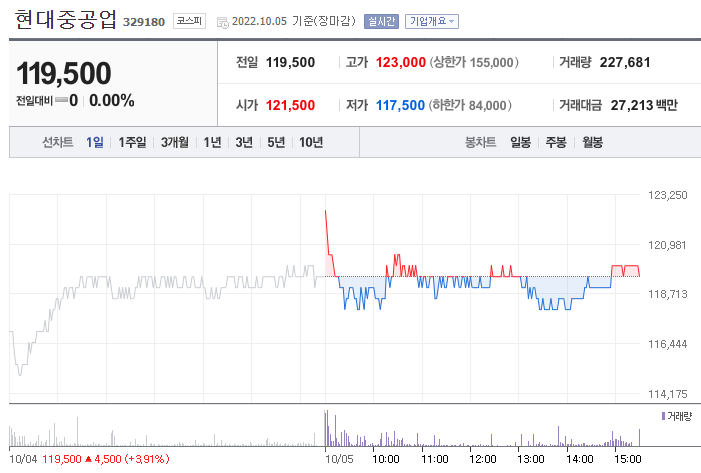Switch to 월봉 monthly candle chart
Image resolution: width=701 pixels, height=473 pixels.
pyautogui.click(x=592, y=142)
